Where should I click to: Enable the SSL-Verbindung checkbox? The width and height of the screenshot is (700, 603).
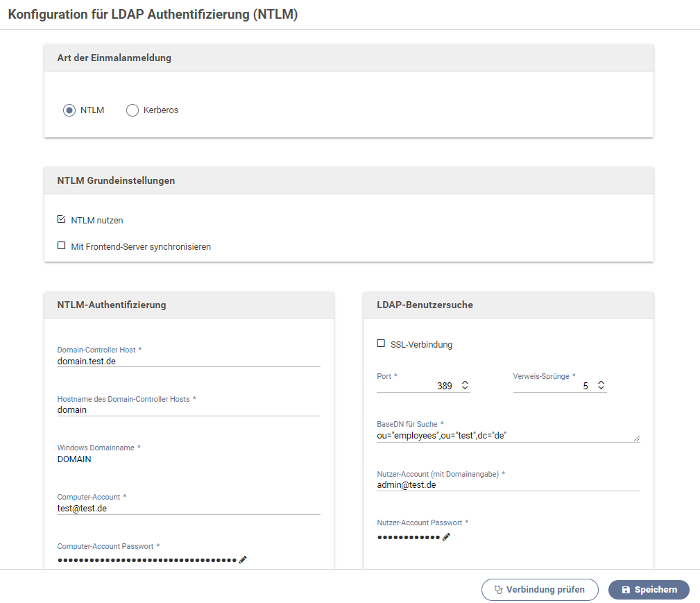(381, 343)
